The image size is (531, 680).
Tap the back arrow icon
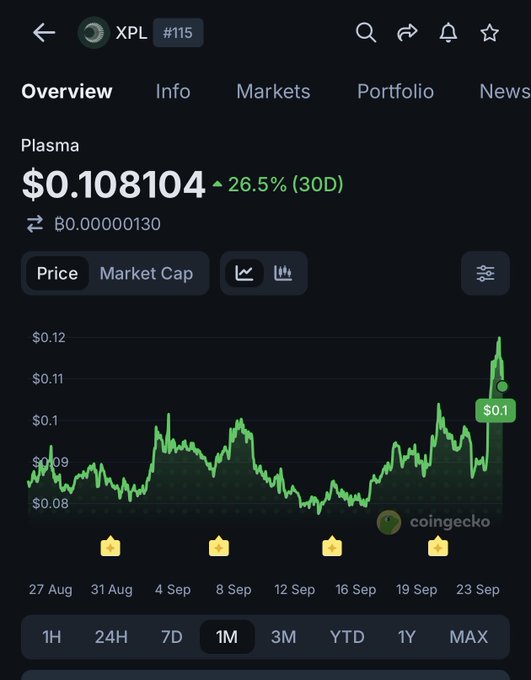(x=44, y=33)
